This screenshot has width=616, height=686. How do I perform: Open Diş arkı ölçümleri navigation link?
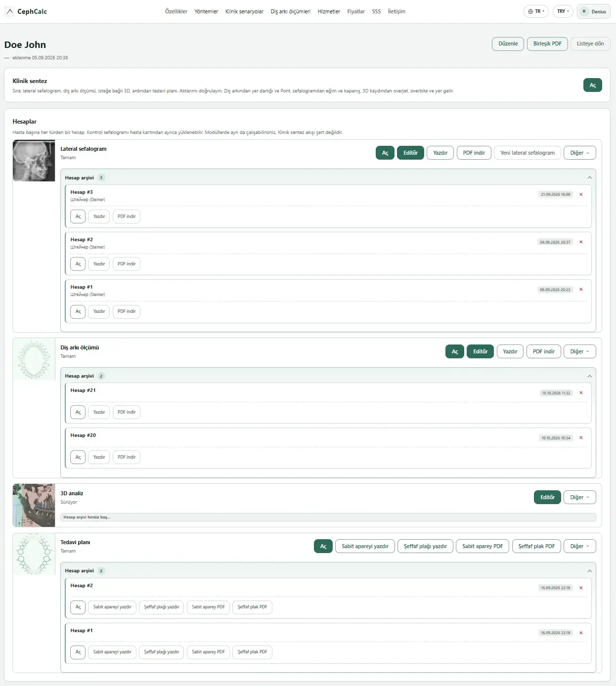[291, 11]
